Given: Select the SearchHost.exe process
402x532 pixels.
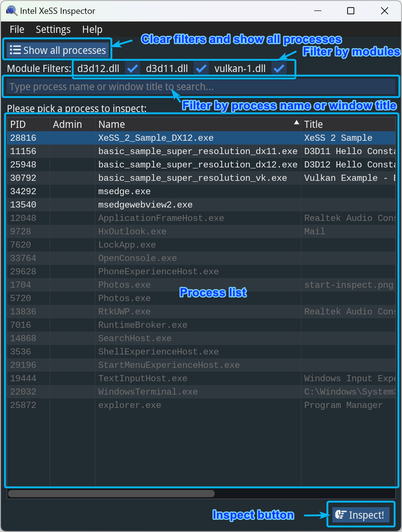Looking at the screenshot, I should (201, 338).
